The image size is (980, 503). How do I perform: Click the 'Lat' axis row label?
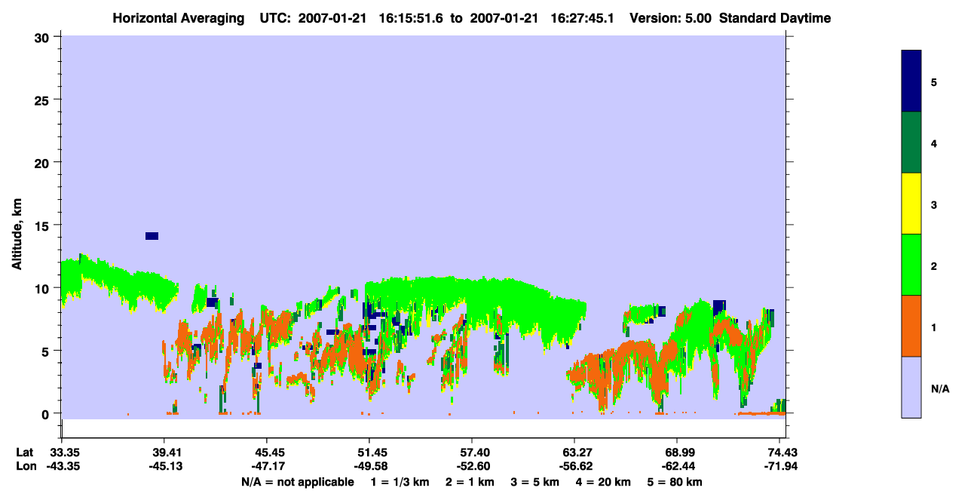pos(25,452)
